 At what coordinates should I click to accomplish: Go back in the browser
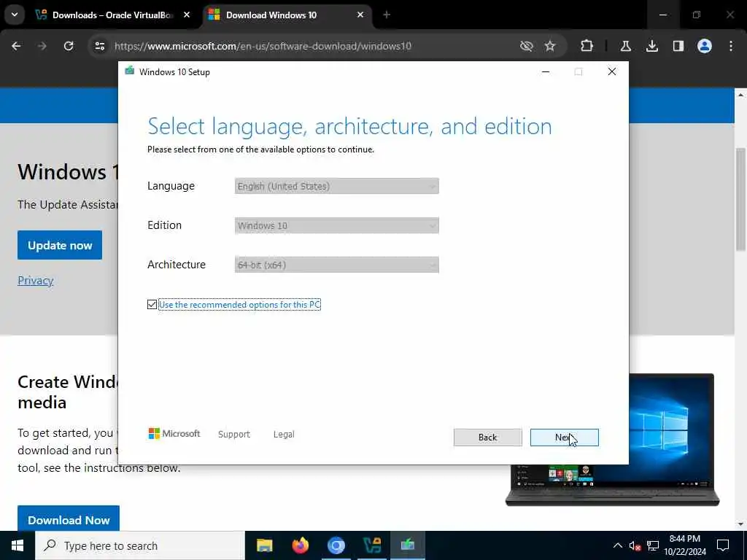tap(16, 46)
